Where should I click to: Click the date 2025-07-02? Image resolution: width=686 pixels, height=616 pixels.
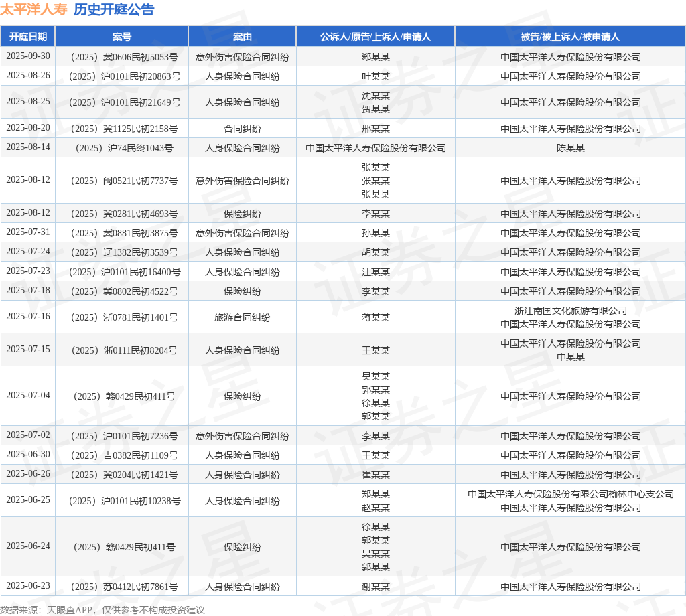point(28,435)
